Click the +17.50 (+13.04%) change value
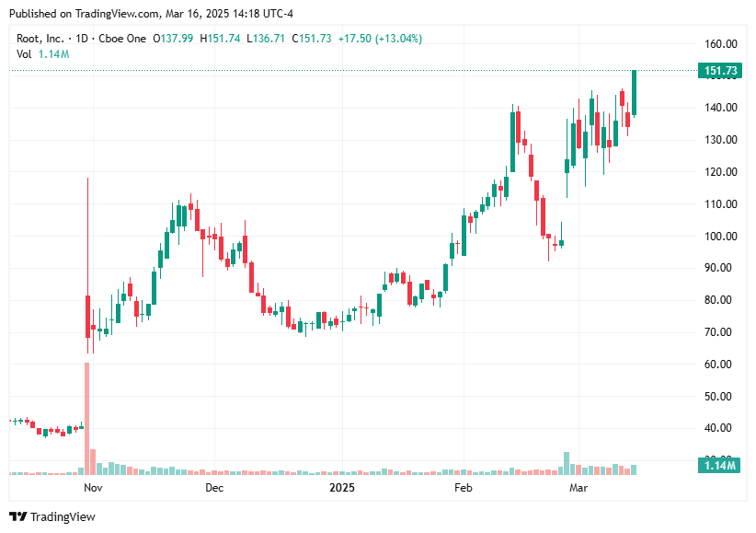 [380, 39]
